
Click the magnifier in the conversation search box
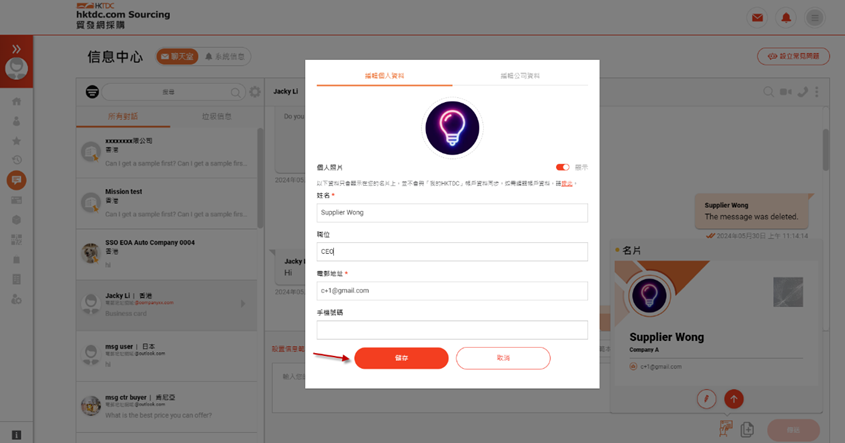coord(236,92)
